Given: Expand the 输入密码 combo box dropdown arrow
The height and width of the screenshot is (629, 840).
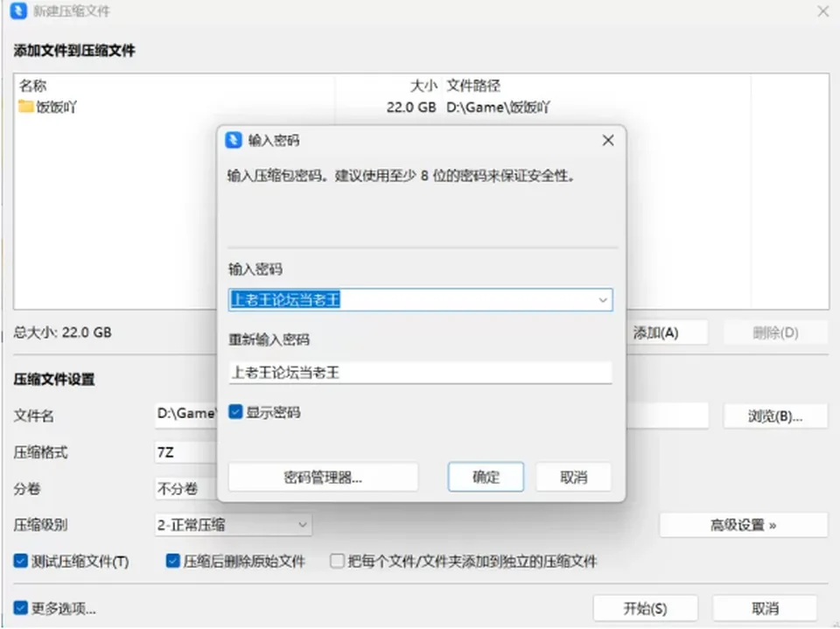Looking at the screenshot, I should (603, 300).
